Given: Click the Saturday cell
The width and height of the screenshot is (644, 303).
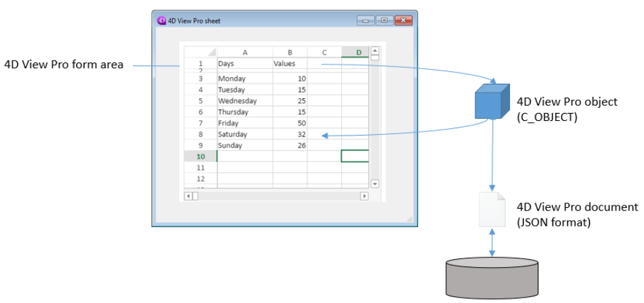Looking at the screenshot, I should tap(245, 134).
